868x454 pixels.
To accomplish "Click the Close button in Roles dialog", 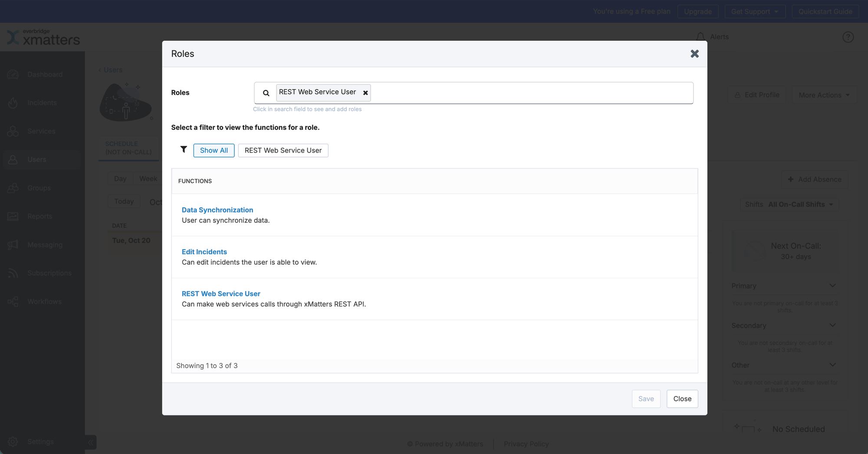I will pyautogui.click(x=682, y=399).
